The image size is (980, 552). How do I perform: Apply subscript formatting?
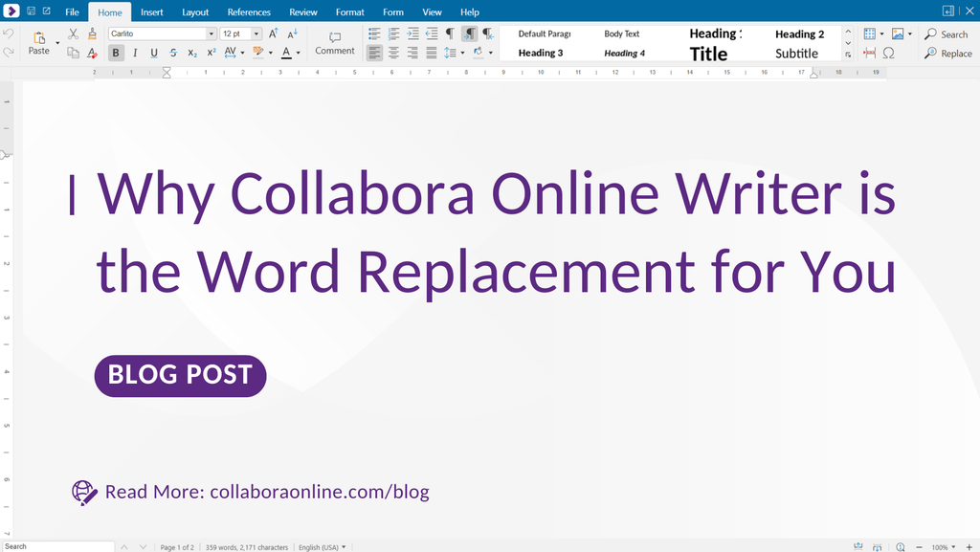point(192,53)
